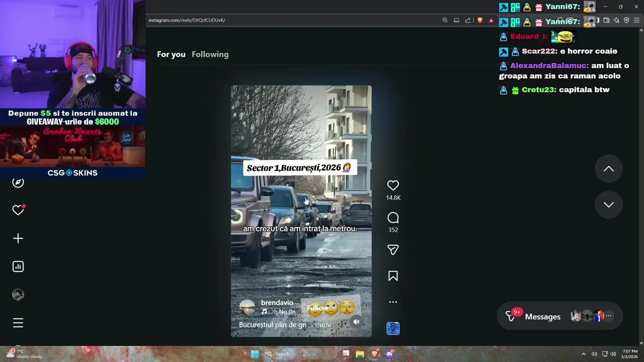Open the share page icon in address bar
Screen dimensions: 644x362
pos(468,20)
